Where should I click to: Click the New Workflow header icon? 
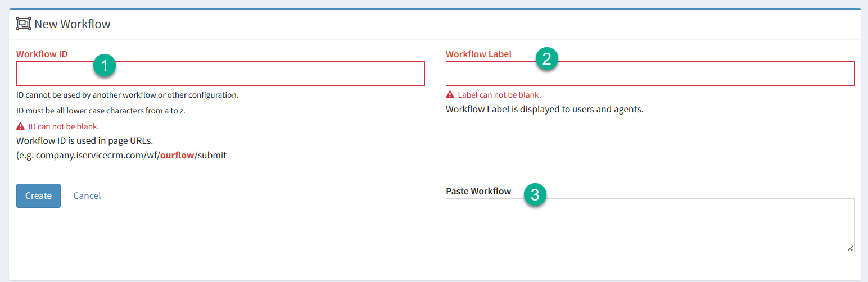[24, 24]
